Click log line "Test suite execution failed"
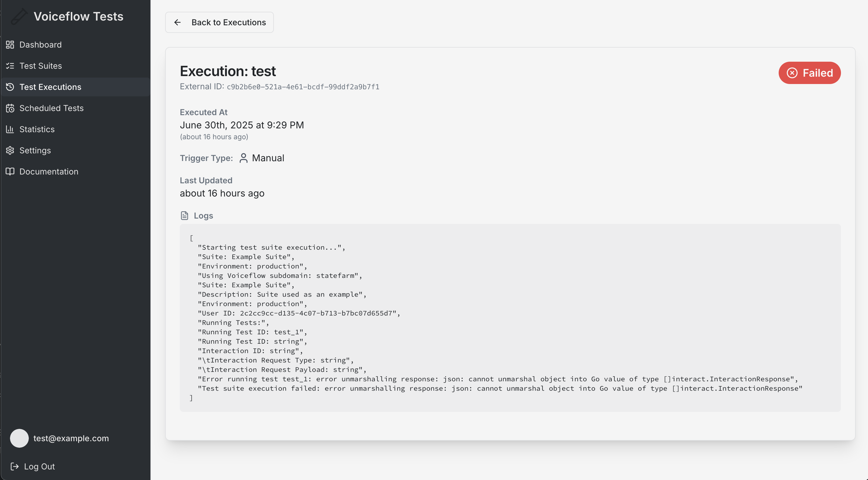Image resolution: width=868 pixels, height=480 pixels. (500, 388)
